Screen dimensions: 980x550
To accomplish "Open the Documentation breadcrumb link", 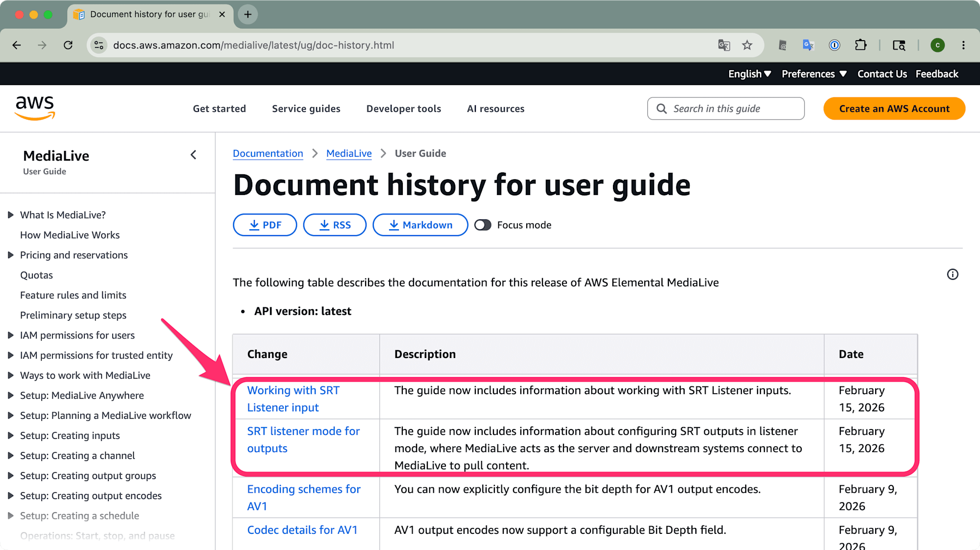I will (x=268, y=154).
